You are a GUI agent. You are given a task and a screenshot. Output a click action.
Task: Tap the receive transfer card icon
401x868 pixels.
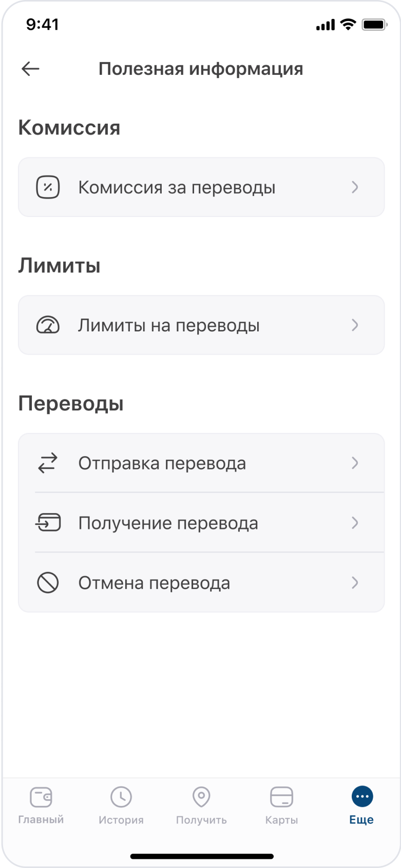(x=48, y=523)
